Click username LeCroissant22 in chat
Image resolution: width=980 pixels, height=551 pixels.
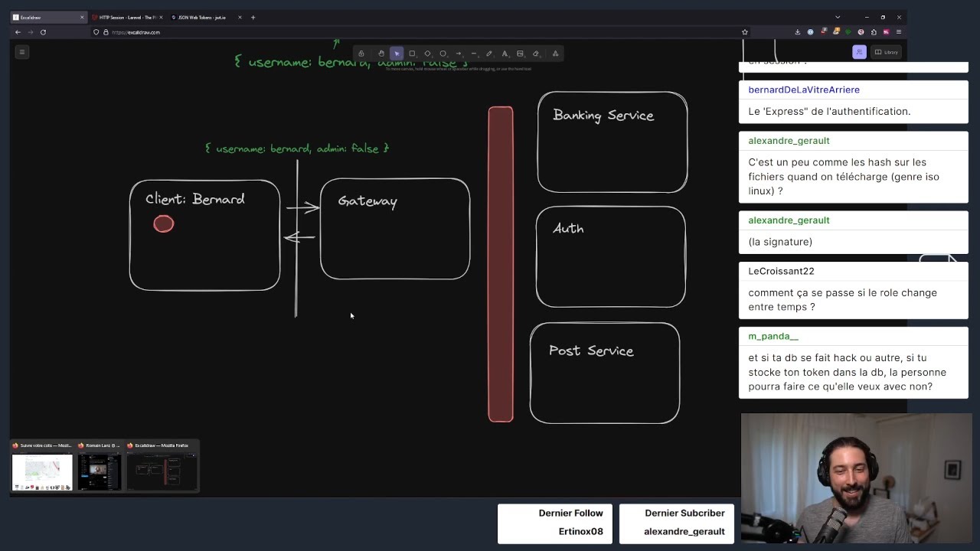(781, 271)
